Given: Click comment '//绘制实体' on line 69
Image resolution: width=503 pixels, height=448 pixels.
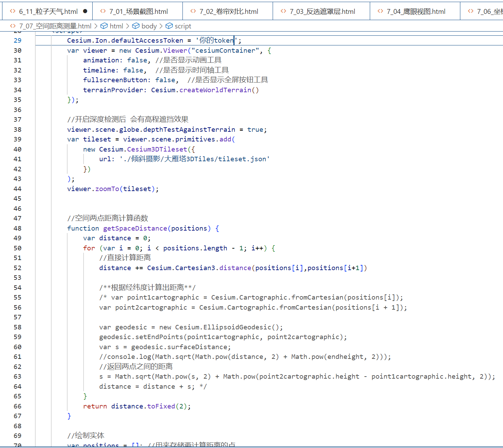Looking at the screenshot, I should (x=86, y=436).
